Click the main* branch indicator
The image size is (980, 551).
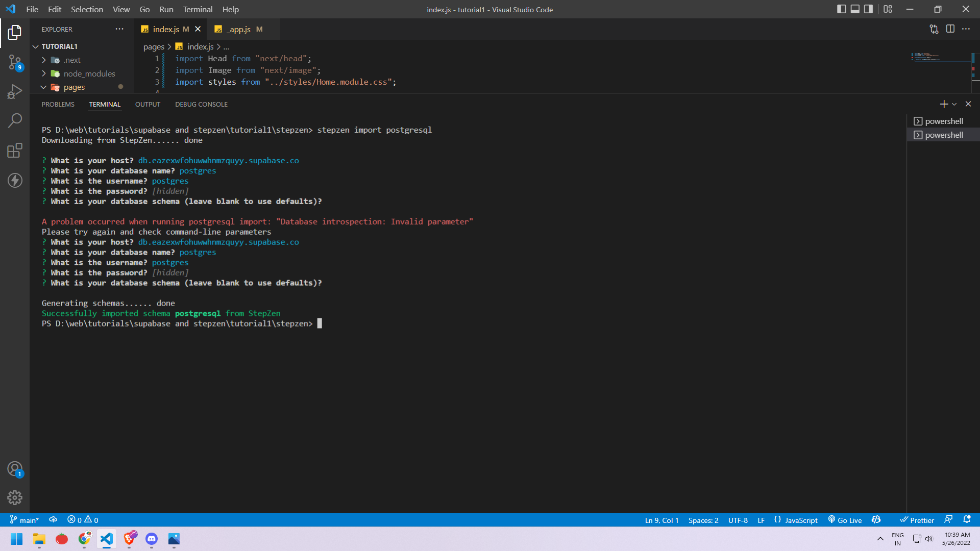[x=24, y=520]
